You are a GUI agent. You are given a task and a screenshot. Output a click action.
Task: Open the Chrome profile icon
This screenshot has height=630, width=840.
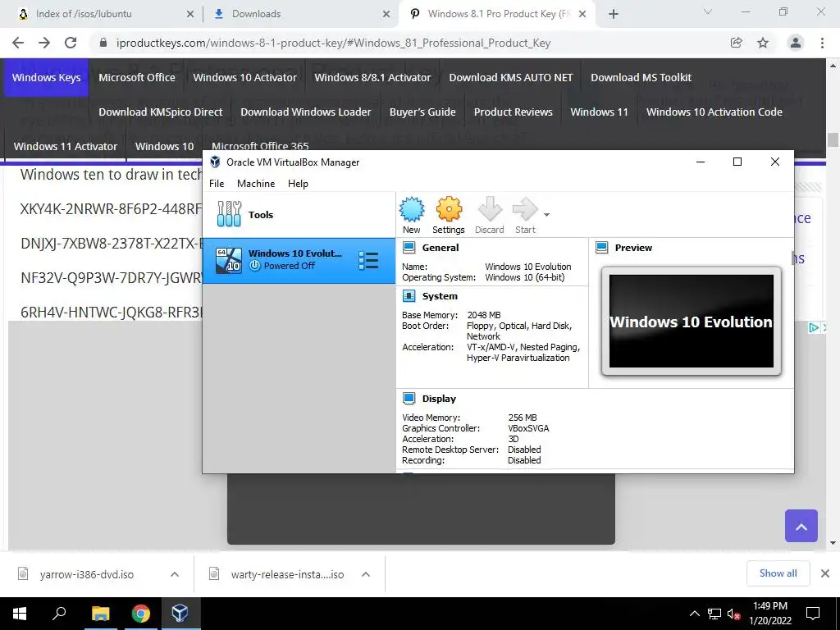[796, 43]
